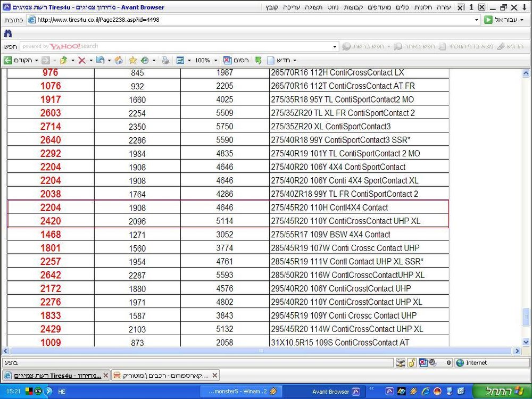
Task: Click the status bar padlock security icon
Action: click(412, 363)
